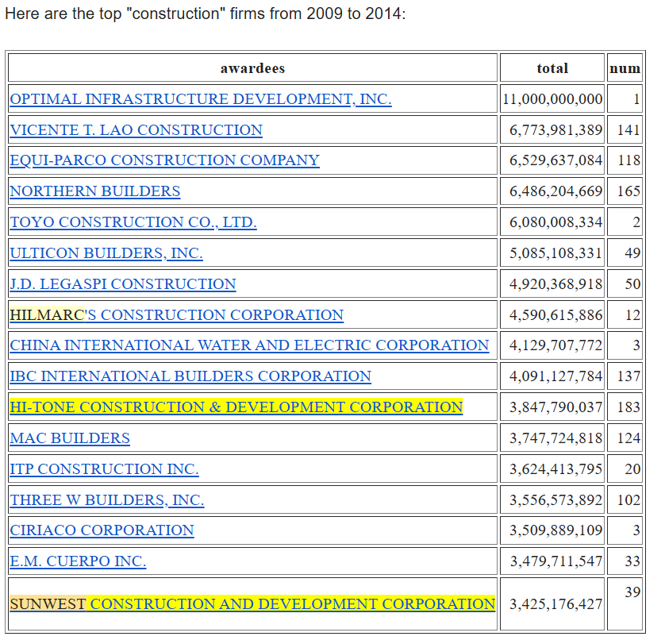Click Three W Builders, Inc. link

107,500
